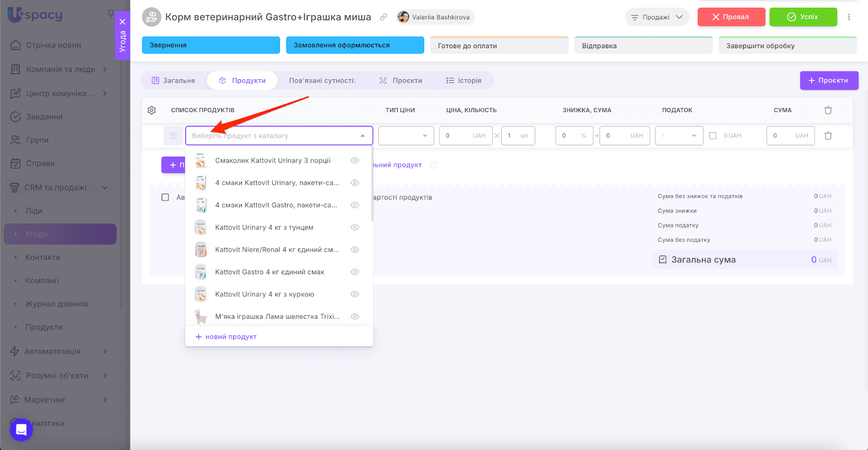Click the purple + Проєкти button
This screenshot has width=868, height=450.
[x=829, y=80]
